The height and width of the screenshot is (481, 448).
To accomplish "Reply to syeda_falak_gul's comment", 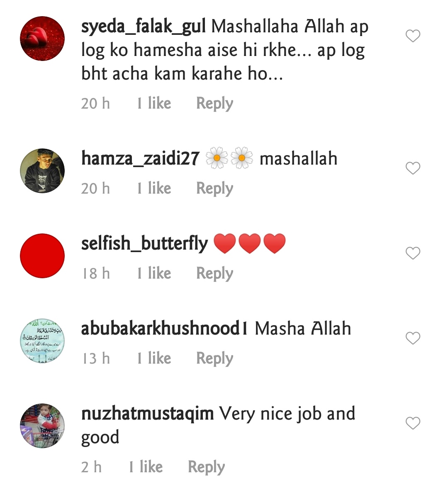I will 215,103.
